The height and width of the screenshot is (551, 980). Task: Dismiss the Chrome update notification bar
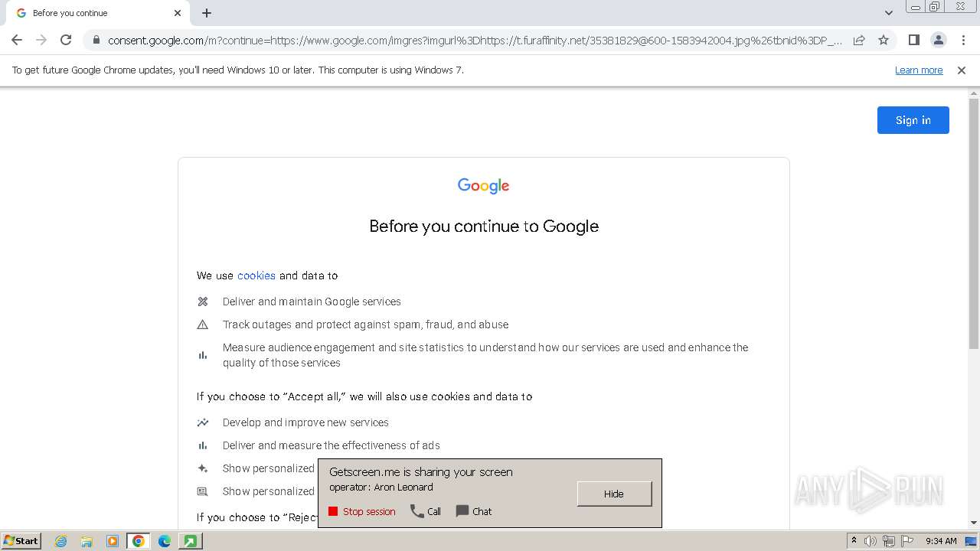(x=962, y=70)
